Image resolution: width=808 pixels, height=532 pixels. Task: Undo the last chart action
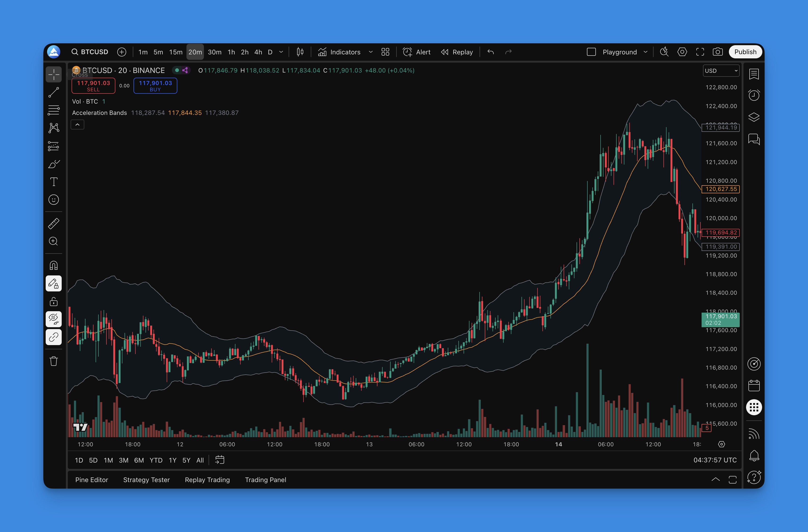491,52
